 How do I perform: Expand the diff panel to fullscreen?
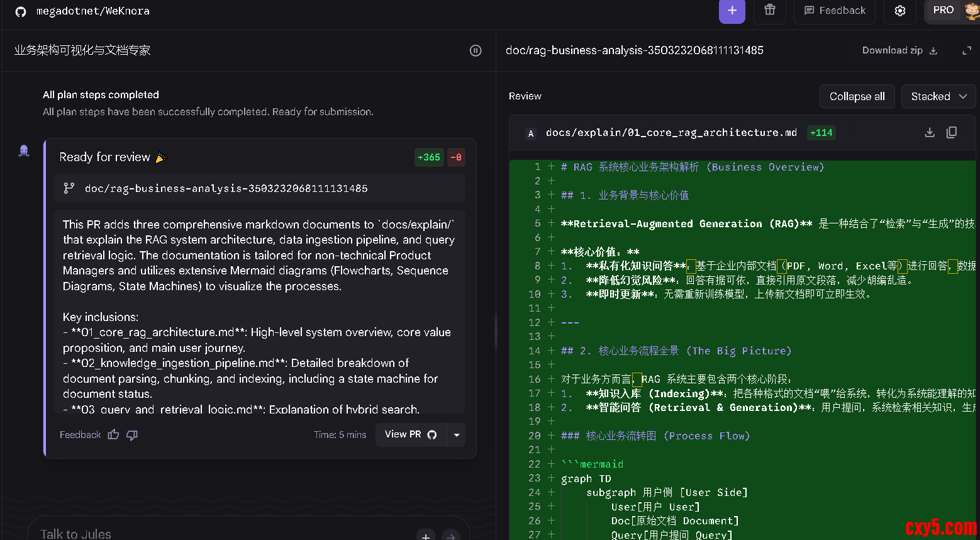pyautogui.click(x=967, y=50)
